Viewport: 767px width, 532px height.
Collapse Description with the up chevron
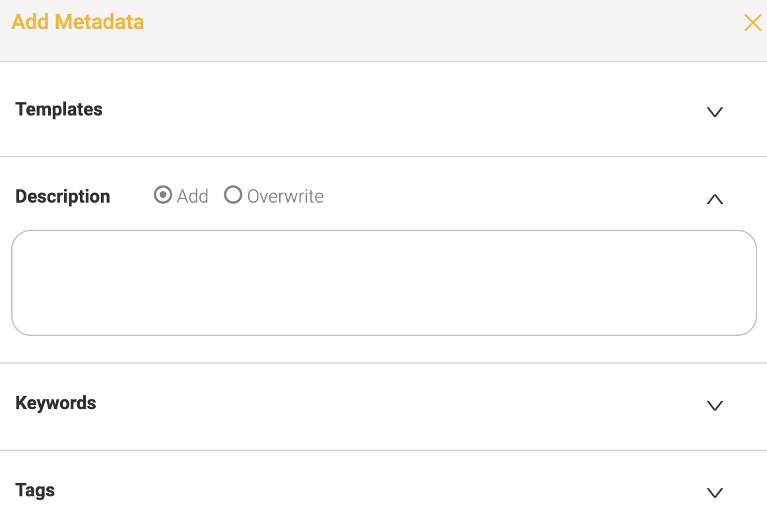715,199
